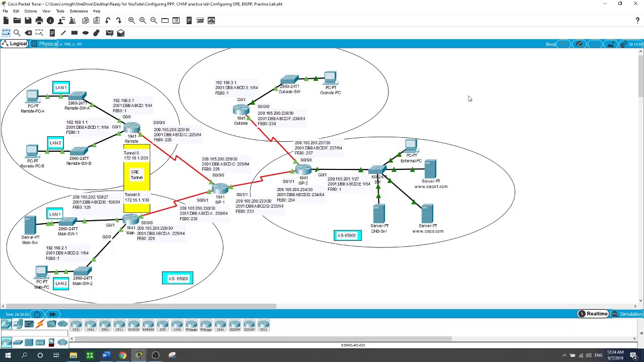Viewport: 644px width, 362px height.
Task: Reset the workspace zoom
Action: click(142, 21)
